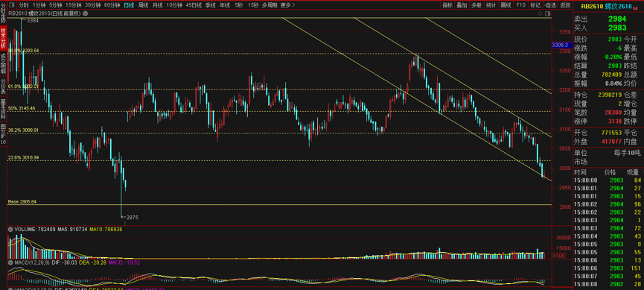Open the 指标 indicators button
644x290 pixels.
pyautogui.click(x=447, y=5)
